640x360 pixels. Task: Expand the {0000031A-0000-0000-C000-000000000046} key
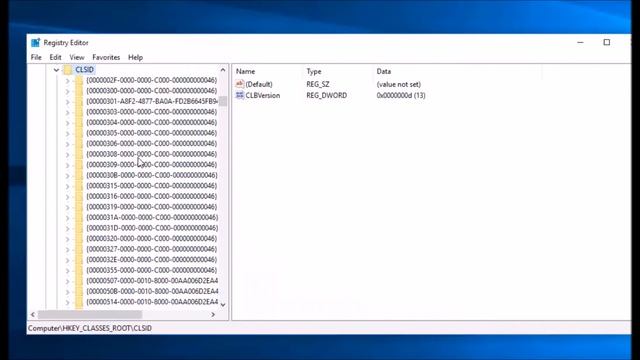67,218
